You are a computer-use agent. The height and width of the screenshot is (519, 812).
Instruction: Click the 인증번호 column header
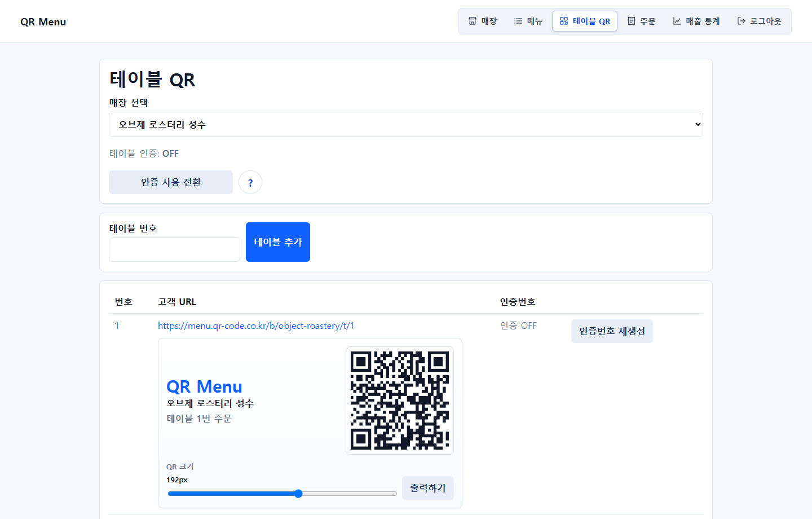click(518, 302)
